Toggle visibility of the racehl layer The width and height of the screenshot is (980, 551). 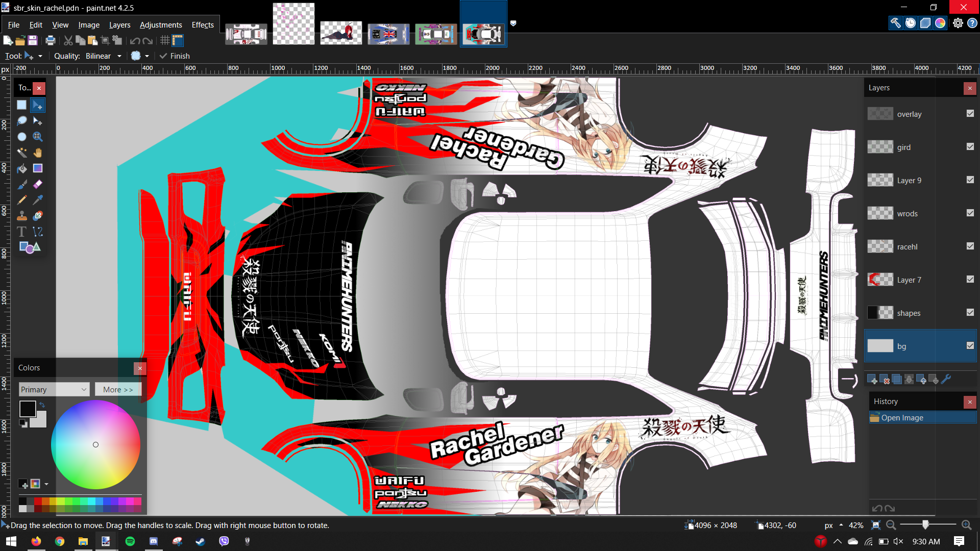pyautogui.click(x=970, y=246)
